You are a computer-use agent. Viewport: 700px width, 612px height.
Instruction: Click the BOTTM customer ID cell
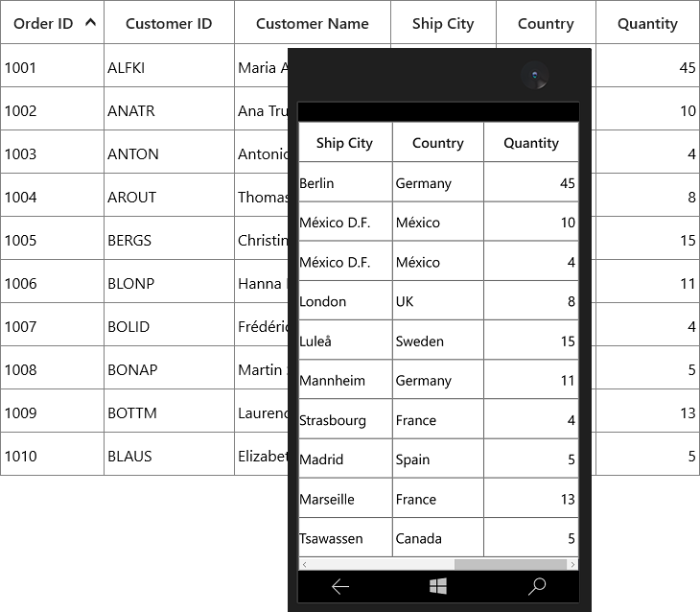pyautogui.click(x=169, y=411)
